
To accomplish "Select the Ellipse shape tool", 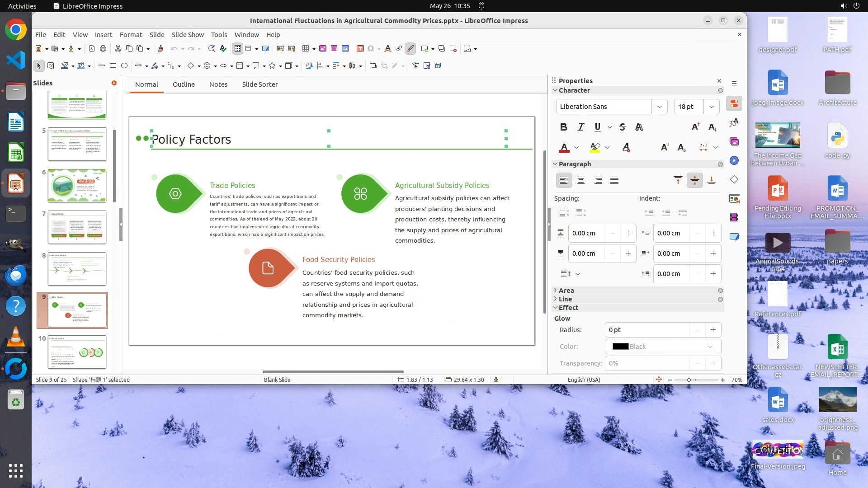I will click(x=124, y=66).
